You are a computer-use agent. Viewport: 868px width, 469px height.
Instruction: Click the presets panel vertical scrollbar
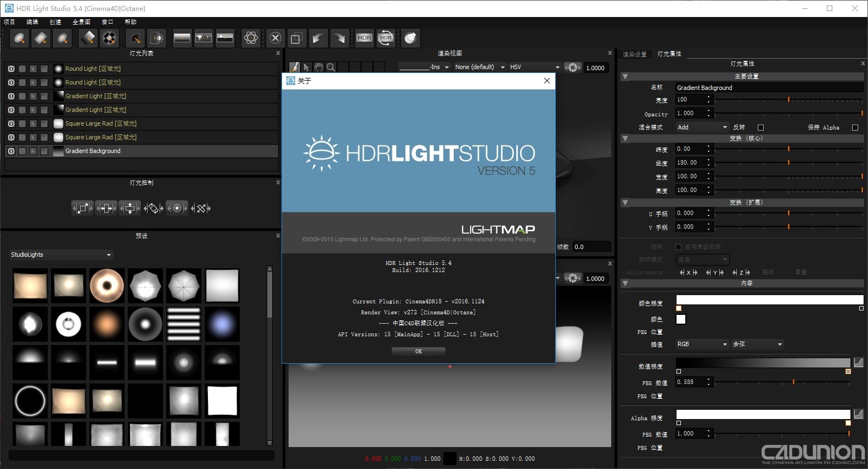point(269,355)
